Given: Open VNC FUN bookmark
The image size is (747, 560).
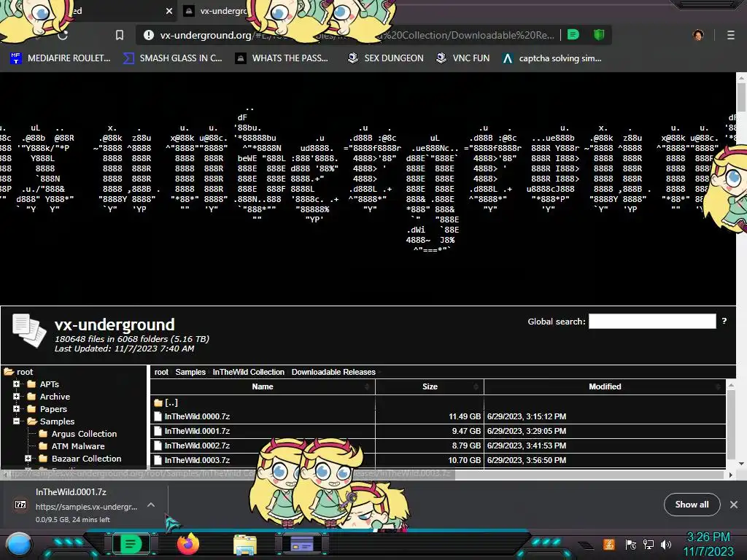Looking at the screenshot, I should pos(463,58).
